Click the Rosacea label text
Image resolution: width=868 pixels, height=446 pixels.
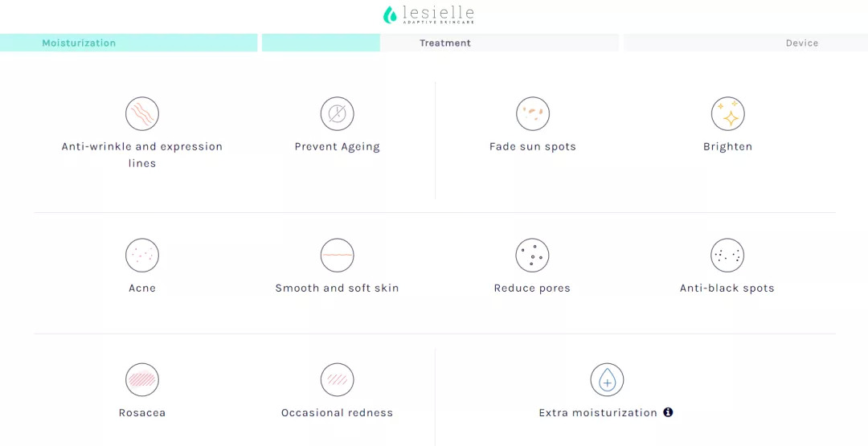pos(142,413)
